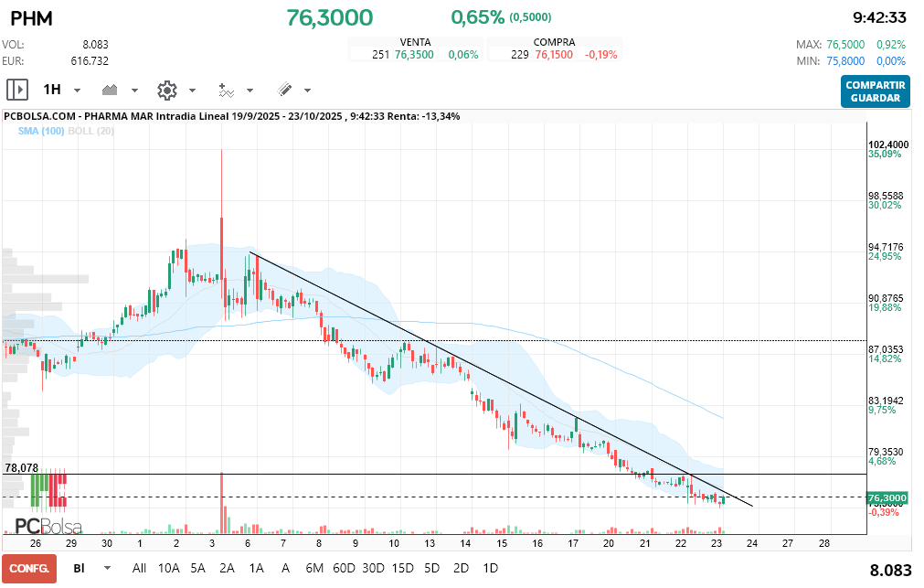Click the date label 13 on the time axis
This screenshot has height=588, width=924.
point(430,543)
